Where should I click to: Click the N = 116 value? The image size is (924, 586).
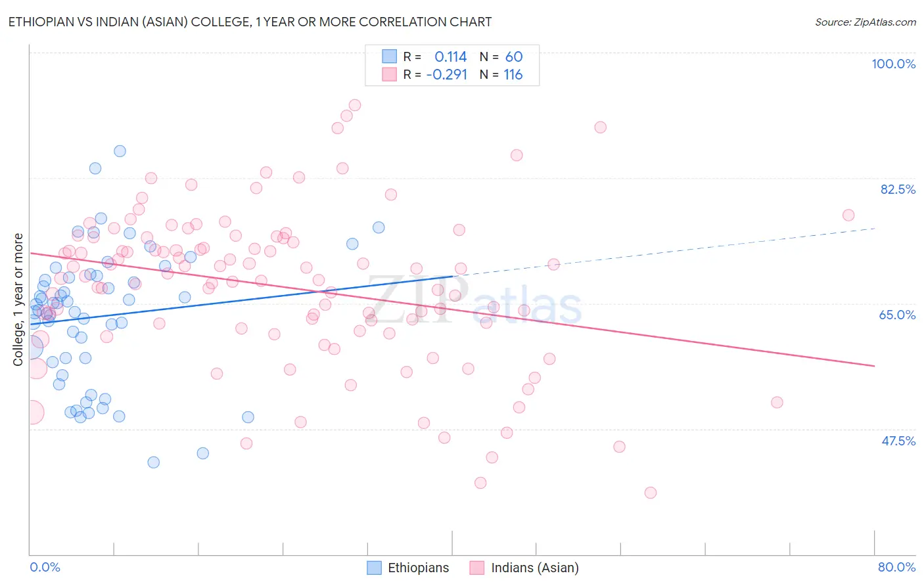501,74
